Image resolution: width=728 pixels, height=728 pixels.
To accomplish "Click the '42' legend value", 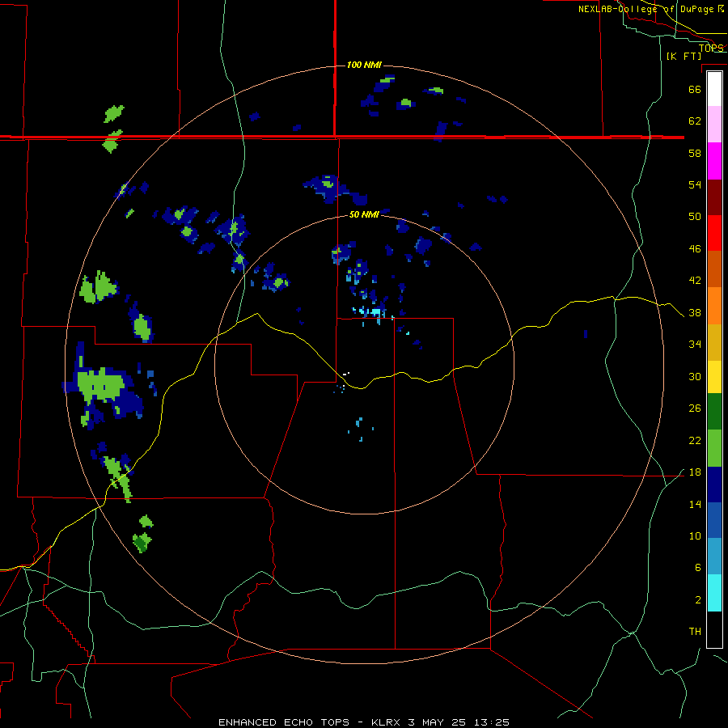I will (695, 281).
